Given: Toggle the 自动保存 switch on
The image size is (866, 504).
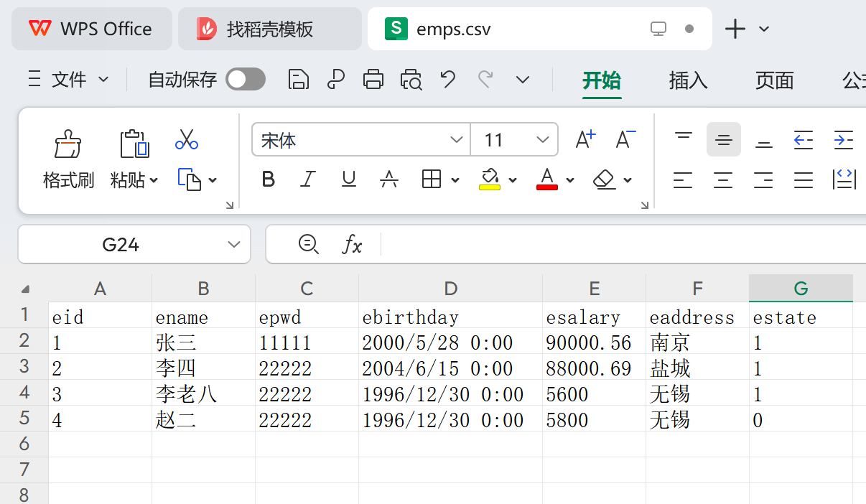Looking at the screenshot, I should point(245,79).
